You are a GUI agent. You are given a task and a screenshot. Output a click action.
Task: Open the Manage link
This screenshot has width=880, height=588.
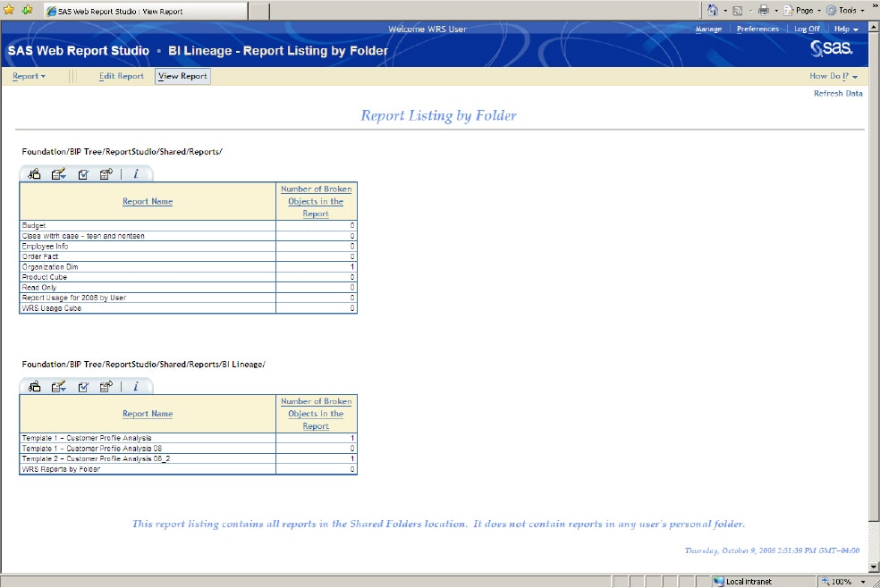click(708, 29)
